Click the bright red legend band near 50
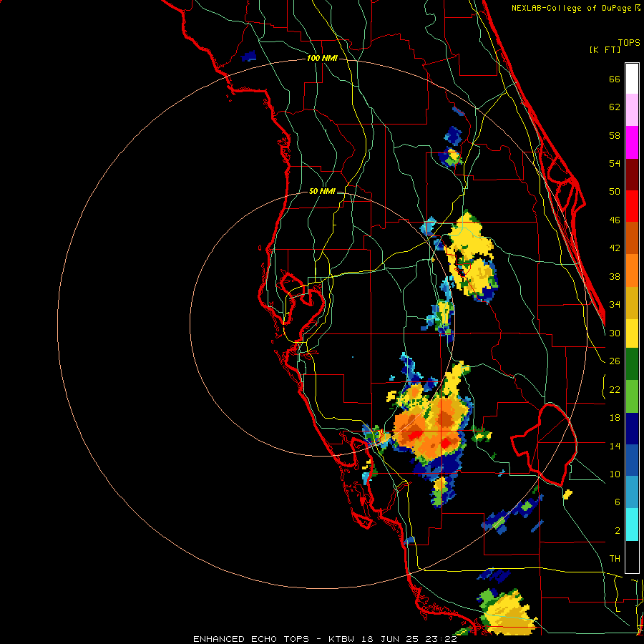The height and width of the screenshot is (644, 644). 632,206
